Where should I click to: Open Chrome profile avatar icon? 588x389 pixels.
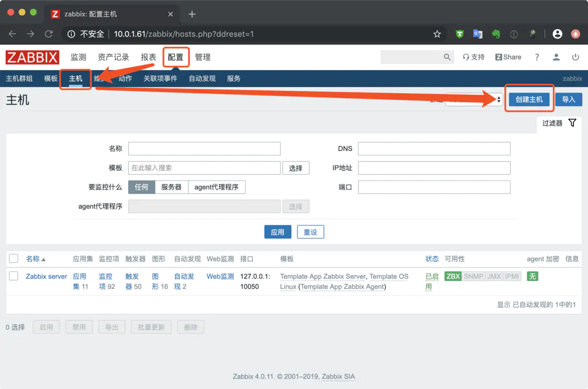tap(557, 34)
